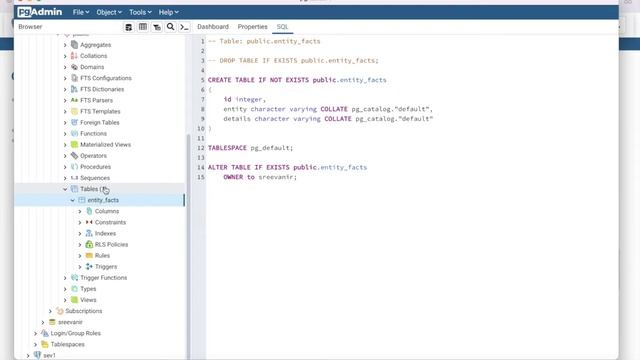Click the FTS Configurations node icon
Screen dimensions: 640x360
click(74, 78)
